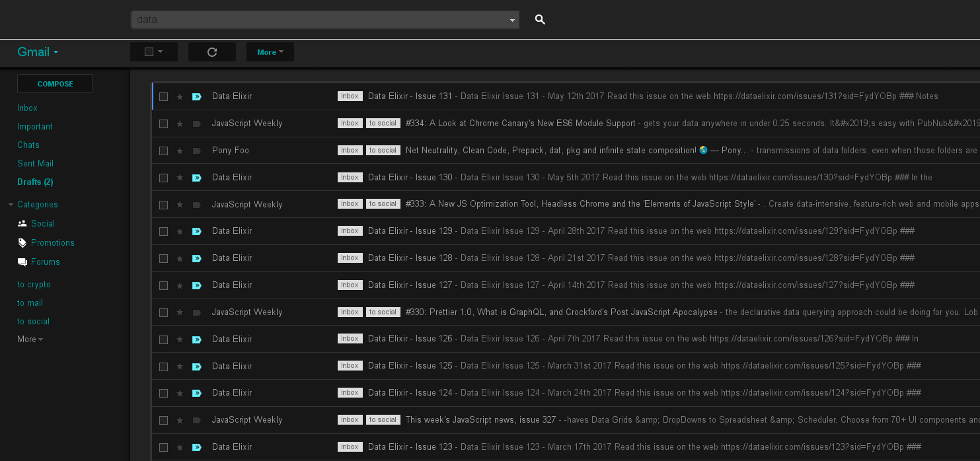Star the JavaScript Weekly #334 email
Viewport: 980px width, 461px height.
coord(180,124)
